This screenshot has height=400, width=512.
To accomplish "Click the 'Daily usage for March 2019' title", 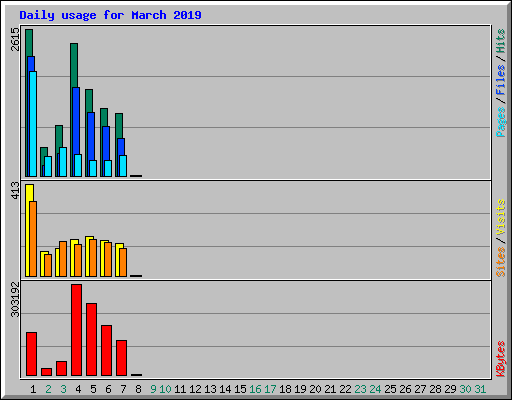I will [110, 15].
